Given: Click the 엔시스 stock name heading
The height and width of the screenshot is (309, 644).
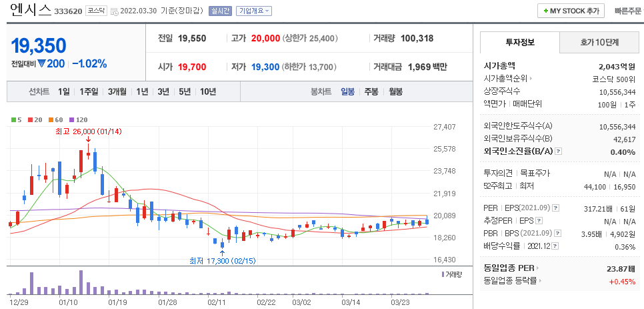Looking at the screenshot, I should [x=30, y=10].
